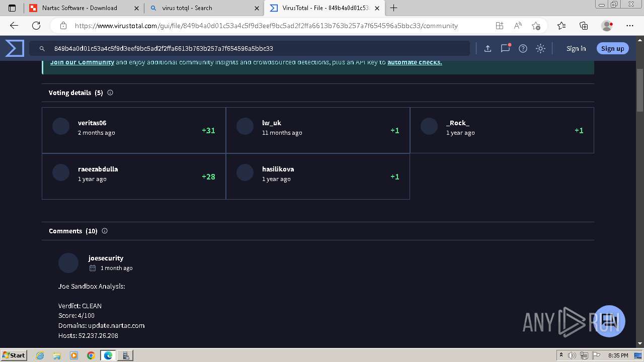Open raeezabdulla voter avatar
Viewport: 644px width, 362px height.
pos(61,172)
